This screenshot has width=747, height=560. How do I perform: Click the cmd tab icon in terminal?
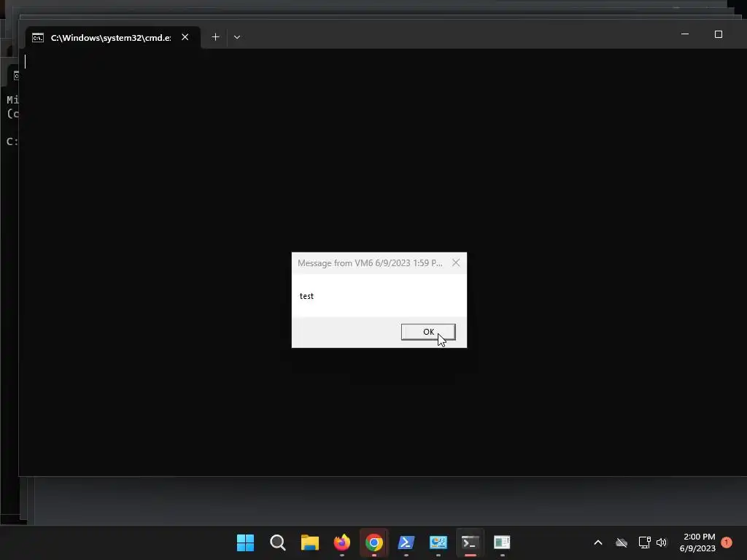38,38
